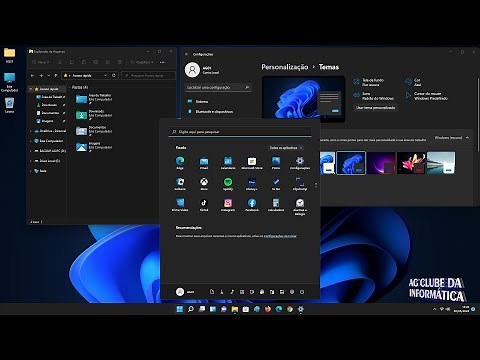Viewport: 480px width, 360px height.
Task: Launch the Calendário app from Start
Action: (x=228, y=163)
